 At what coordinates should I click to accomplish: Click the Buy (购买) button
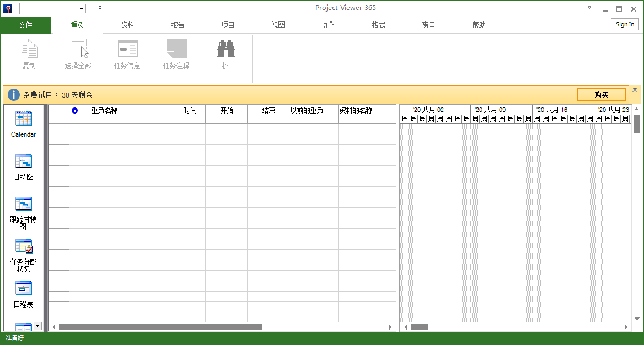602,95
